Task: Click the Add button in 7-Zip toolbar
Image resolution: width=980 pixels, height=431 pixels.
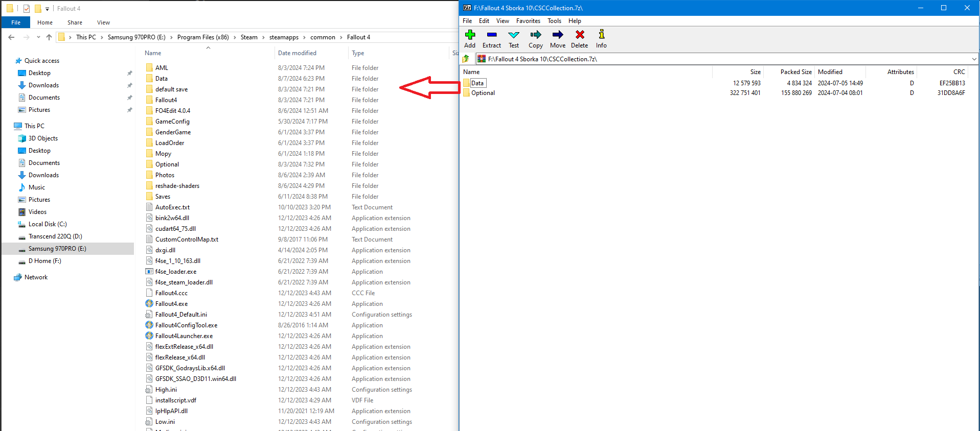Action: [469, 39]
